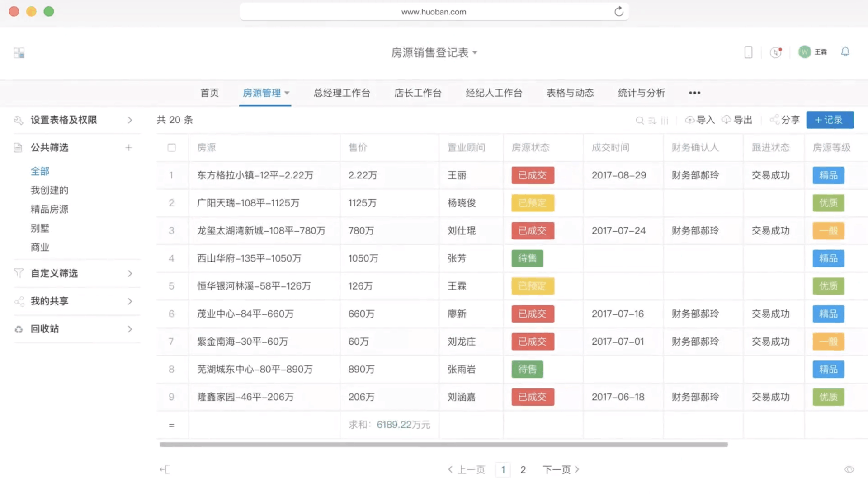Open the notification bell icon

pos(845,52)
